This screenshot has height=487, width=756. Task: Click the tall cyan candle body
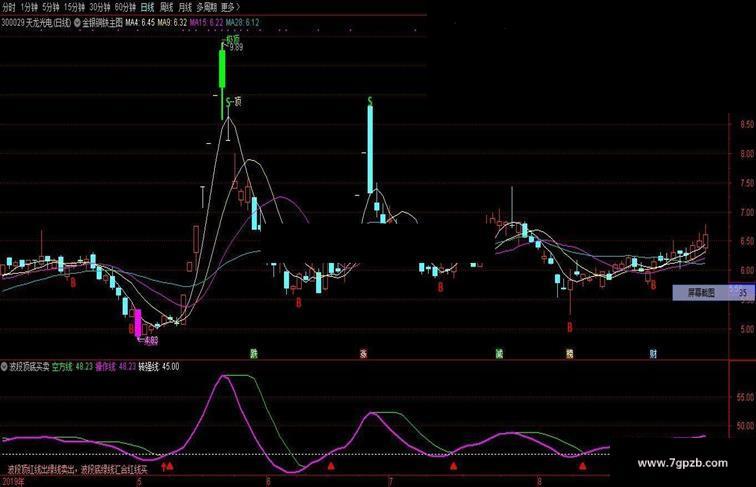pyautogui.click(x=370, y=149)
